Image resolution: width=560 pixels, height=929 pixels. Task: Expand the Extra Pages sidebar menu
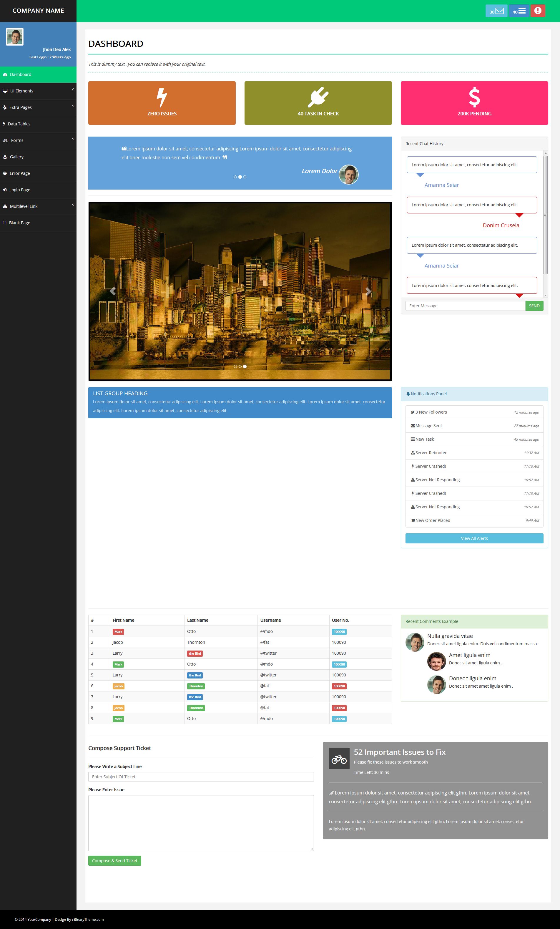pos(38,107)
